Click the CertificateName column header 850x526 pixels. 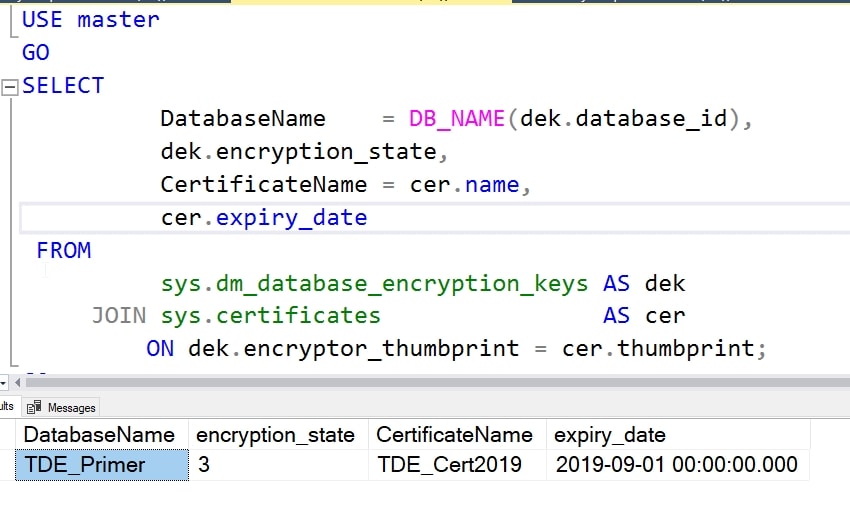point(454,435)
